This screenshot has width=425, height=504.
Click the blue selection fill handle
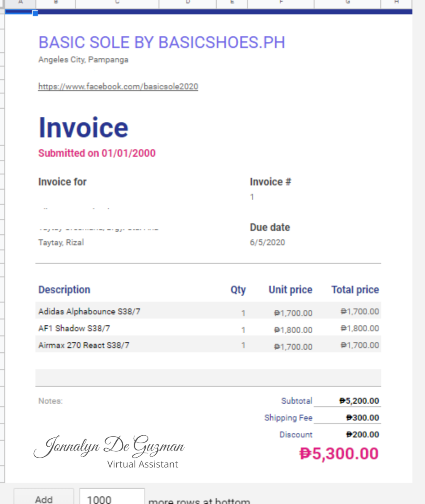pos(35,13)
